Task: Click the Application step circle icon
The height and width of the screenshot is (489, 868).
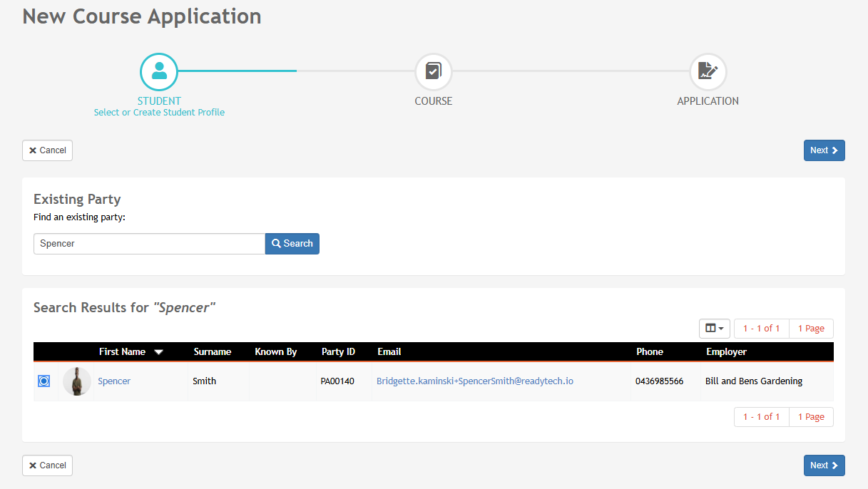Action: (708, 71)
